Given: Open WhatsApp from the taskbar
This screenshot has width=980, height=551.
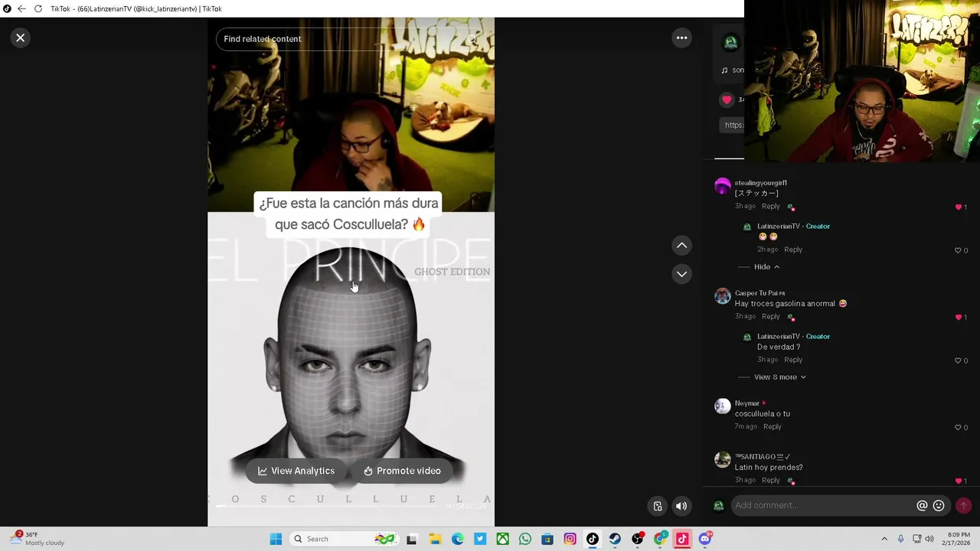Looking at the screenshot, I should pyautogui.click(x=524, y=539).
